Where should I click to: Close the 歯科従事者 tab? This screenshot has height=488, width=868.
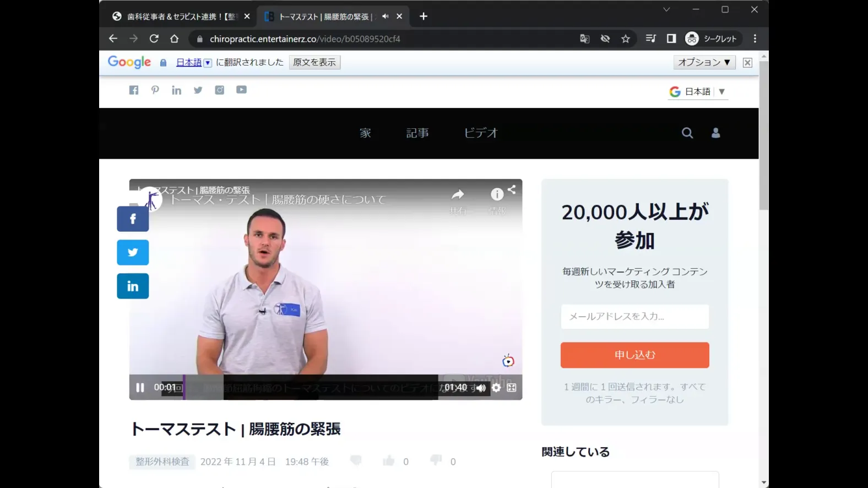pos(247,17)
